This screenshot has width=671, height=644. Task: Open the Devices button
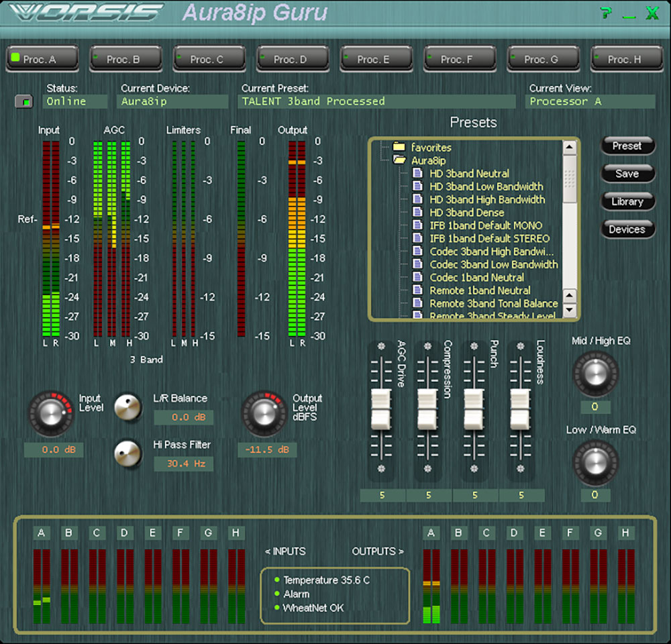pos(627,229)
